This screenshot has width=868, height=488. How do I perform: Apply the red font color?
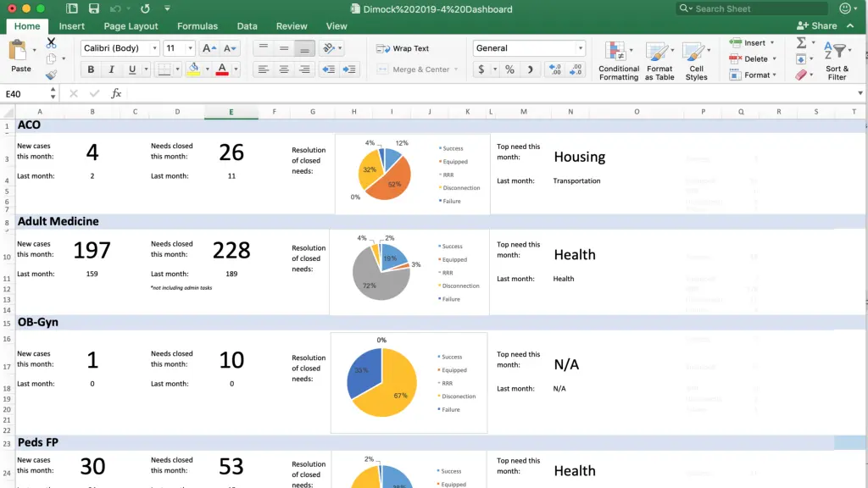222,69
